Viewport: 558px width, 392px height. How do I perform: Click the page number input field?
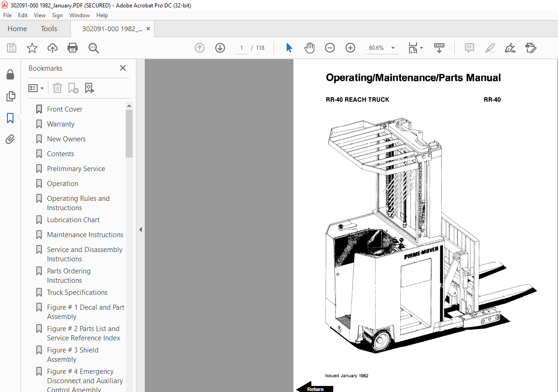coord(242,48)
